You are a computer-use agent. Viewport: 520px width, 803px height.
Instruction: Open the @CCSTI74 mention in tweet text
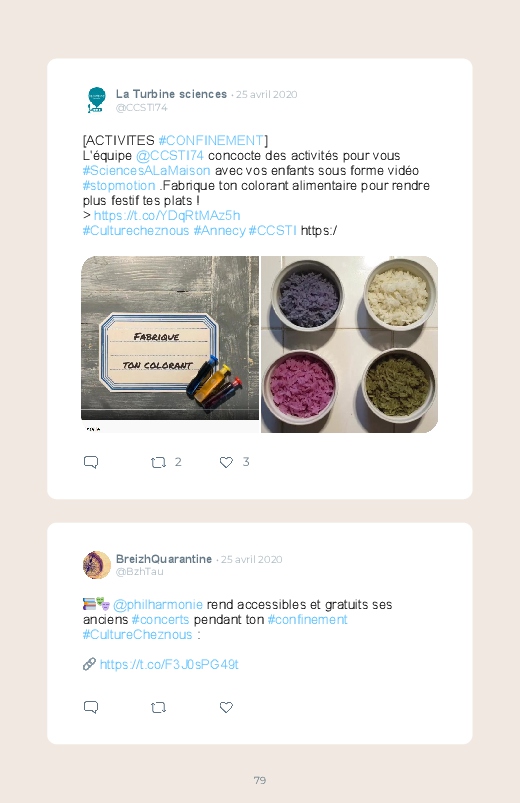coord(170,156)
